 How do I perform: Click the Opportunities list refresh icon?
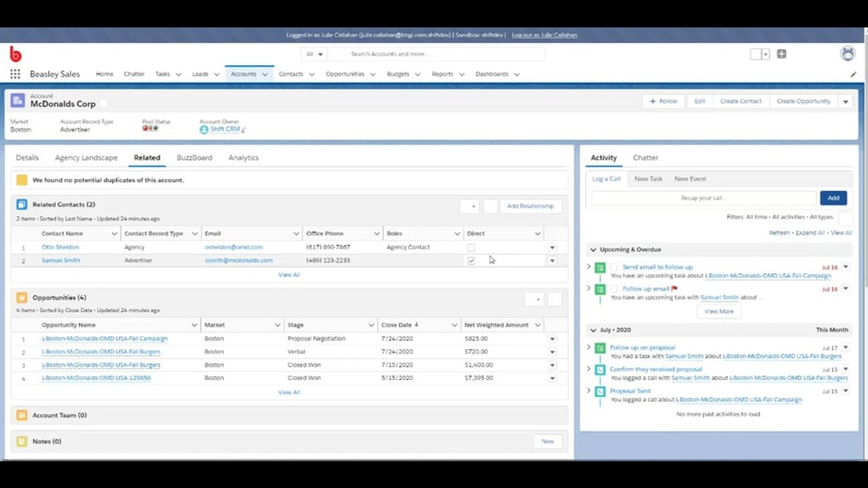tap(555, 299)
